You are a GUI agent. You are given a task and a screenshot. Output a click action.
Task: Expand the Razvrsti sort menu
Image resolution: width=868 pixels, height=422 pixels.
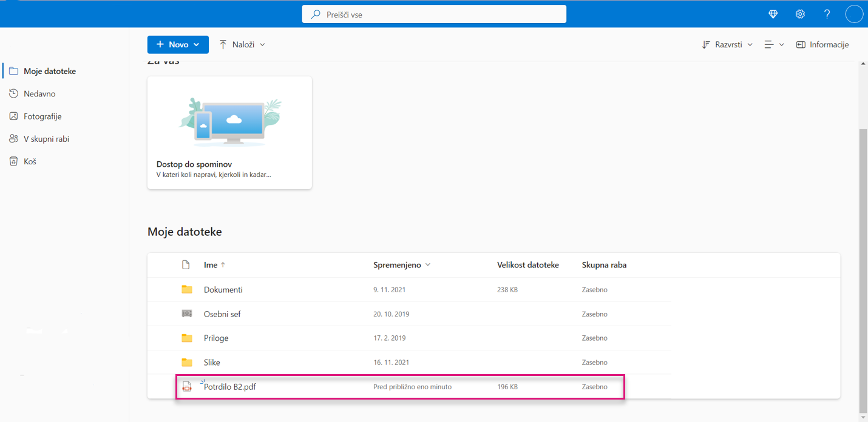727,44
